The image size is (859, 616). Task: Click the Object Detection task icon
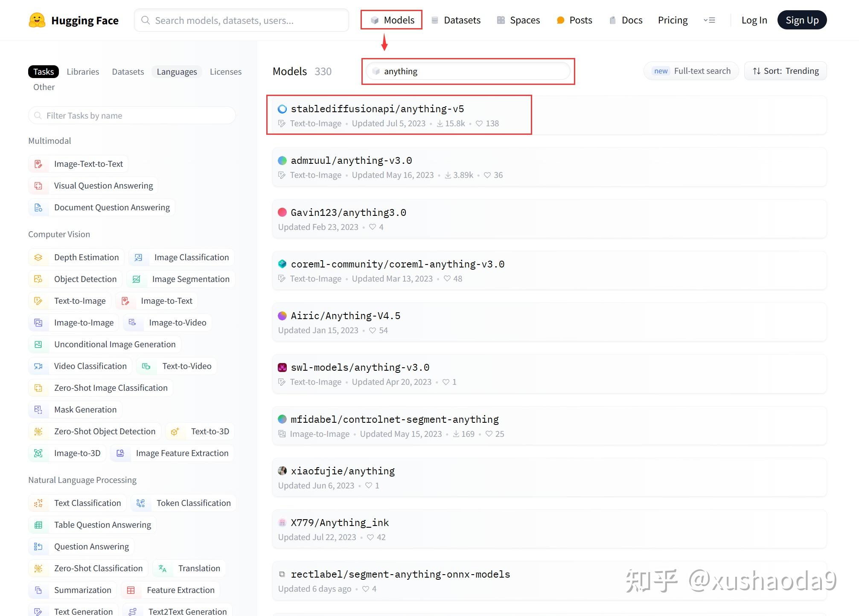(38, 279)
